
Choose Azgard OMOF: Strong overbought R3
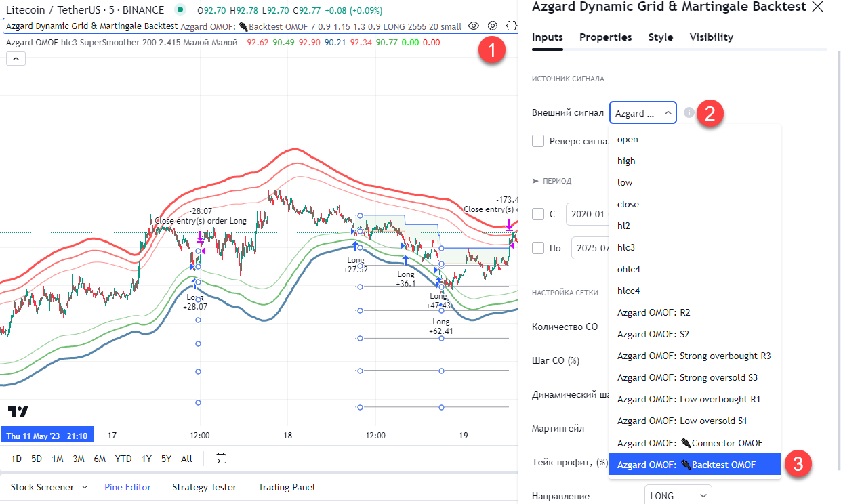(695, 356)
